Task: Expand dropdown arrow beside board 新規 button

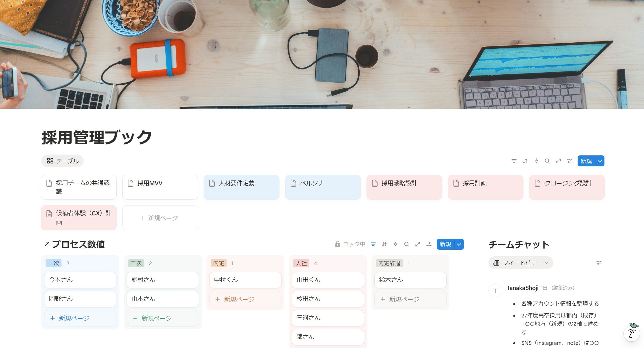Action: 459,244
